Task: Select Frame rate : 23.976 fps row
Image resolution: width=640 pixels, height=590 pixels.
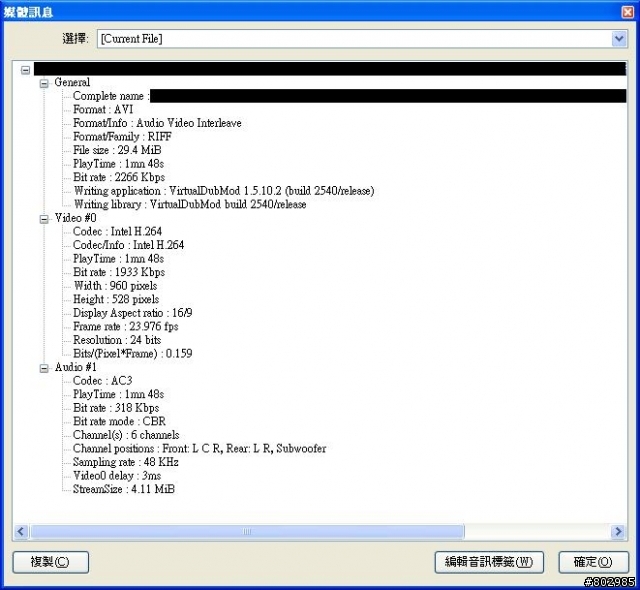Action: (126, 326)
